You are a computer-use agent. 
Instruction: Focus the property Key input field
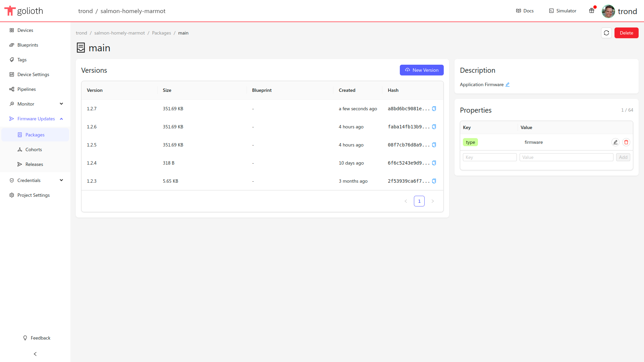pyautogui.click(x=489, y=157)
